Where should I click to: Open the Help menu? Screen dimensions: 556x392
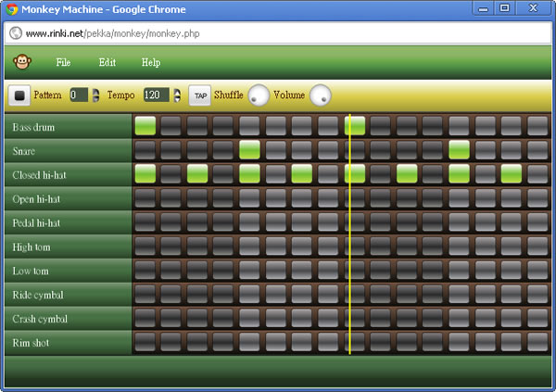point(150,63)
